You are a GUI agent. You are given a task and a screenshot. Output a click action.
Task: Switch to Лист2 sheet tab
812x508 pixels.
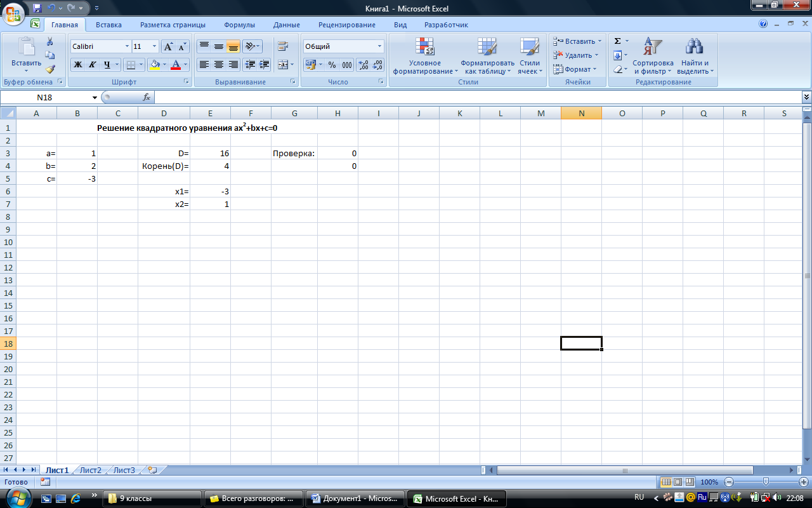(90, 470)
